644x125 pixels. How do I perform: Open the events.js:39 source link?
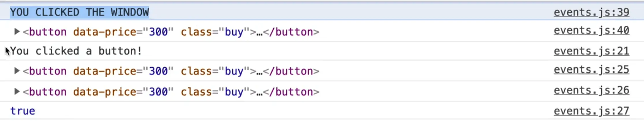point(591,12)
